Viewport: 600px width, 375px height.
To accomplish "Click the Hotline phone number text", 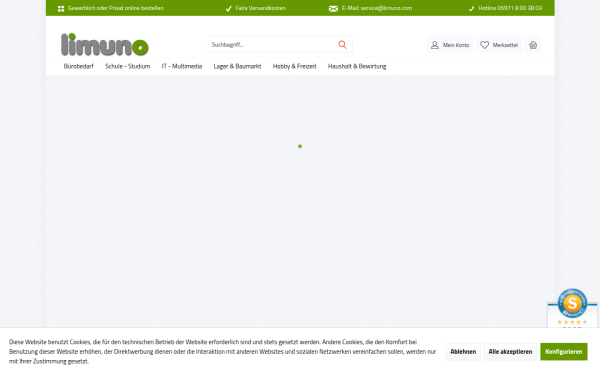I will tap(510, 8).
